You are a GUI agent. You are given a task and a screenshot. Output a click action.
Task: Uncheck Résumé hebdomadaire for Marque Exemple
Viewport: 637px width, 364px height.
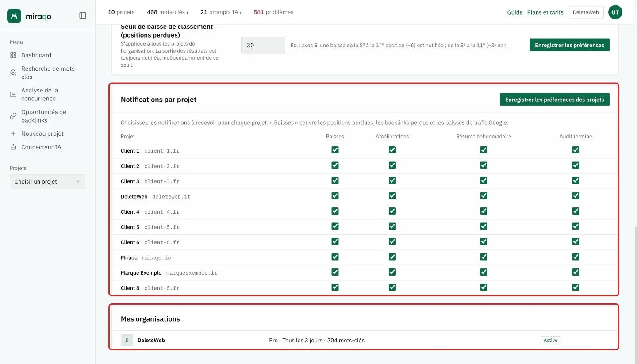coord(484,272)
